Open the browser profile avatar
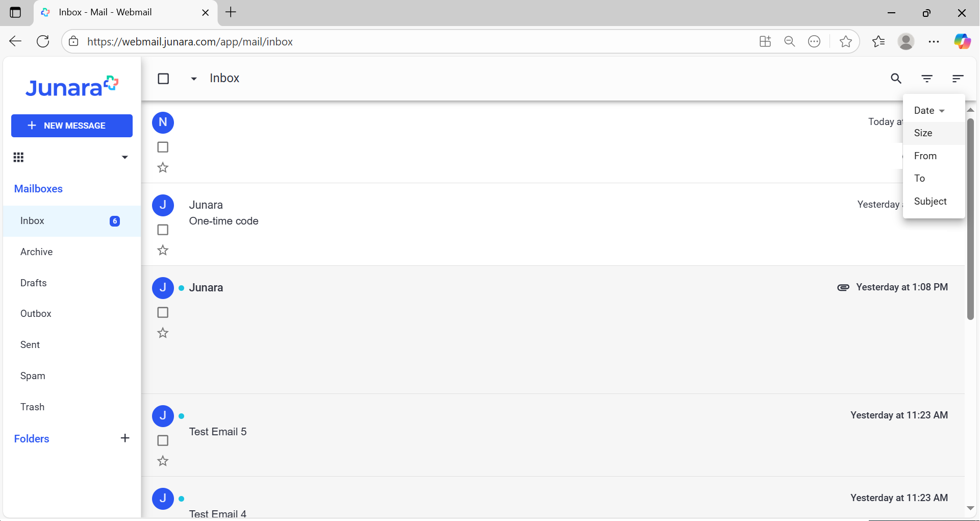Viewport: 980px width, 521px height. pyautogui.click(x=906, y=41)
